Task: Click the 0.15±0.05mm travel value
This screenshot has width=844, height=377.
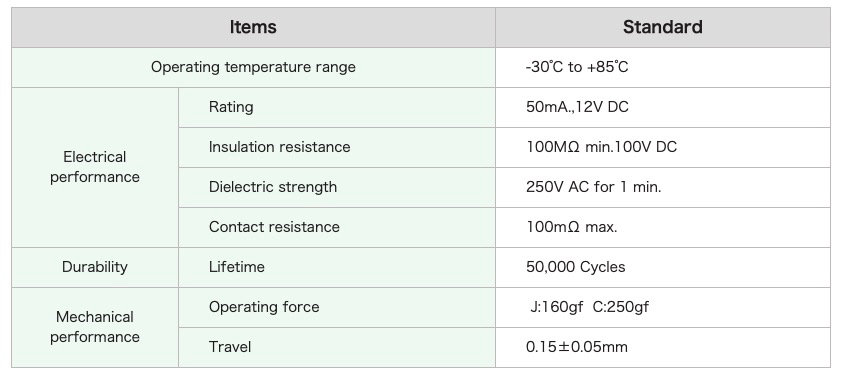Action: [x=577, y=347]
